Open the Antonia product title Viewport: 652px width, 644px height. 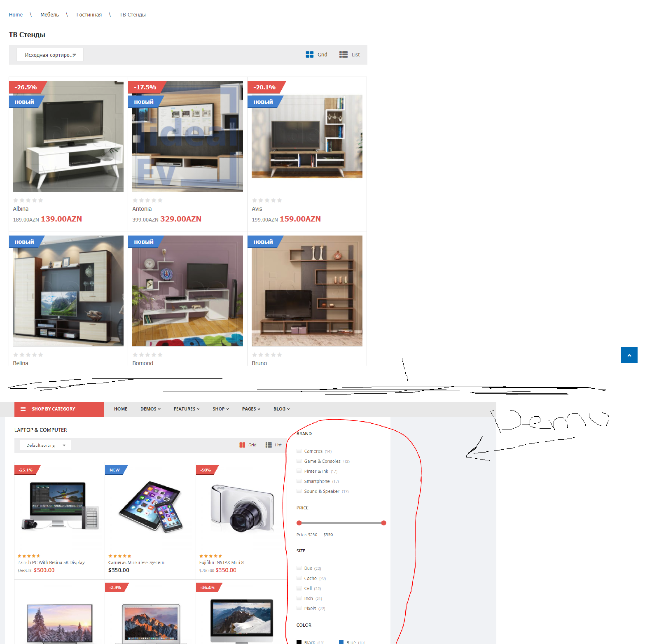[142, 209]
